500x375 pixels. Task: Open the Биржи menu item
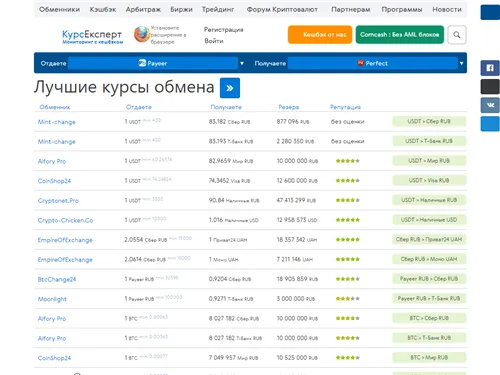coord(181,9)
